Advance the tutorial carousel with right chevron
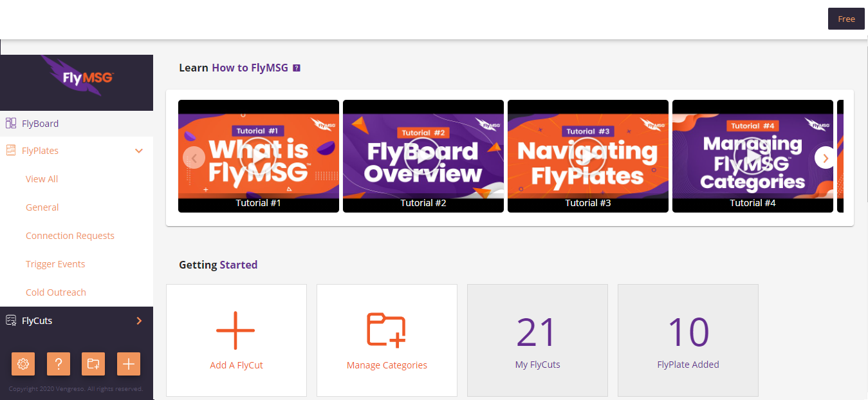Viewport: 868px width, 400px height. click(826, 157)
